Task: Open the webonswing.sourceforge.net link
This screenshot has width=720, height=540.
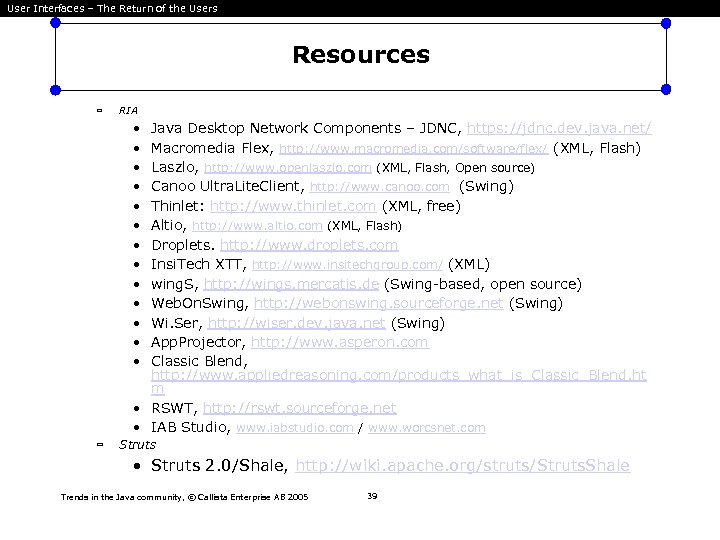Action: coord(378,304)
